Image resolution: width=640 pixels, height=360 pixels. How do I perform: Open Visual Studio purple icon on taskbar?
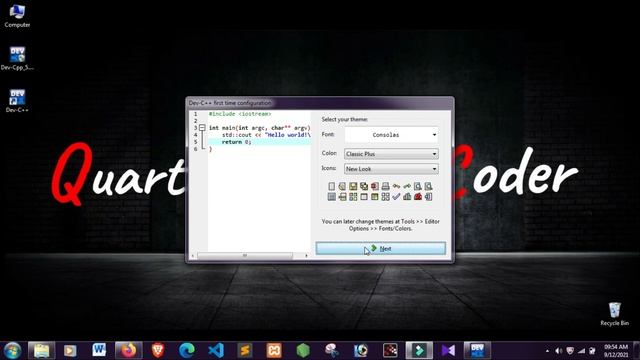[448, 350]
